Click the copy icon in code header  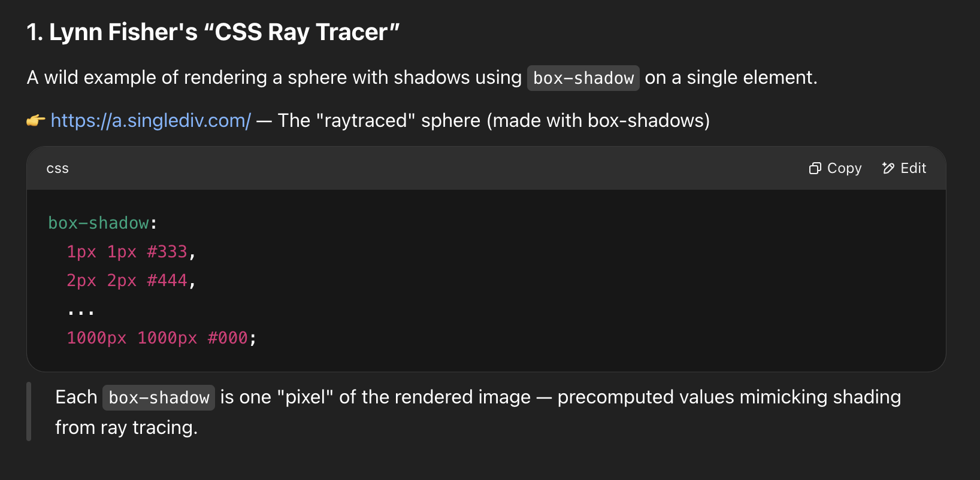815,169
